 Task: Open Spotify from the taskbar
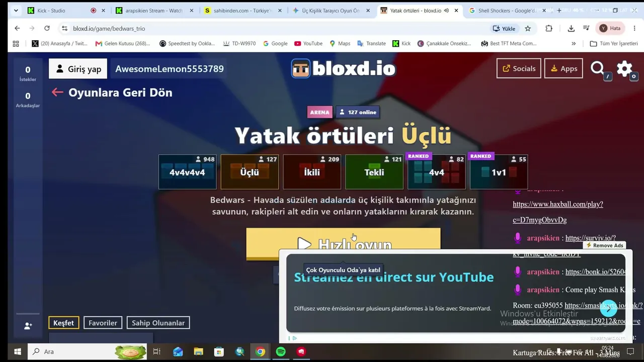(x=281, y=351)
